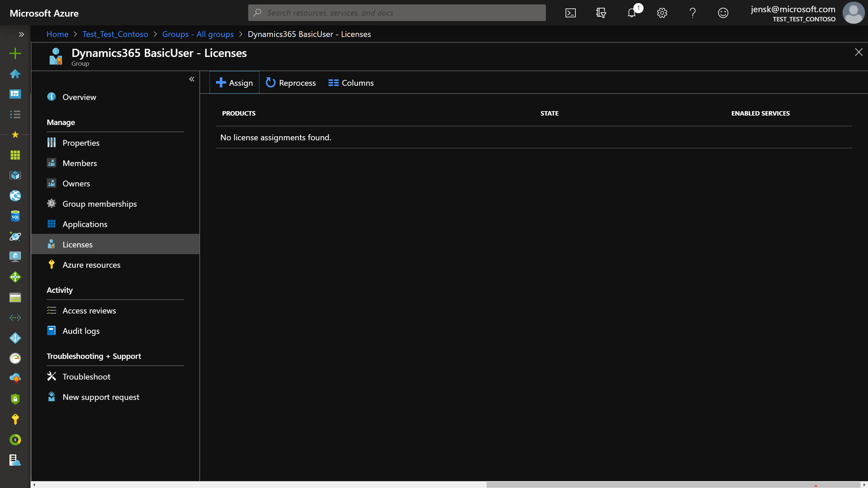
Task: Open All services list icon
Action: pyautogui.click(x=15, y=114)
